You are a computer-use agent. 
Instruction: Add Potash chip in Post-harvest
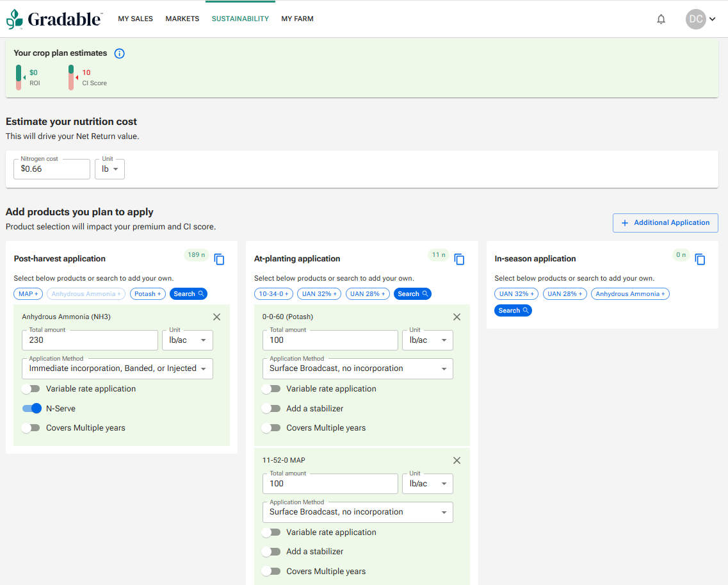click(148, 294)
